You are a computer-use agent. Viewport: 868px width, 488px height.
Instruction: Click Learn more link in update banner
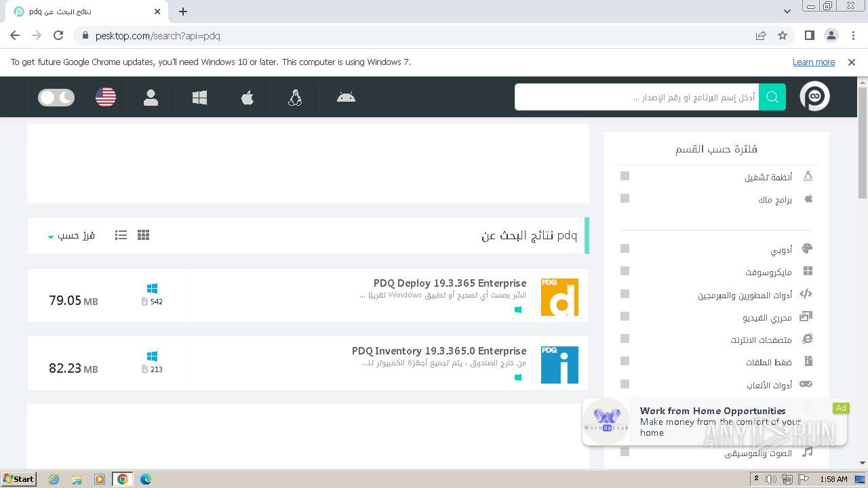click(x=814, y=62)
